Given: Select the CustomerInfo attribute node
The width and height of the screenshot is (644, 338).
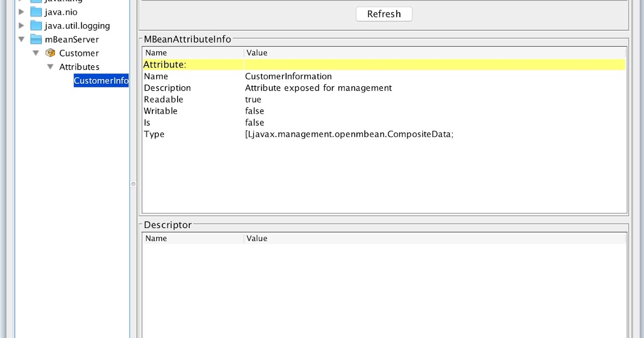Looking at the screenshot, I should [x=101, y=80].
